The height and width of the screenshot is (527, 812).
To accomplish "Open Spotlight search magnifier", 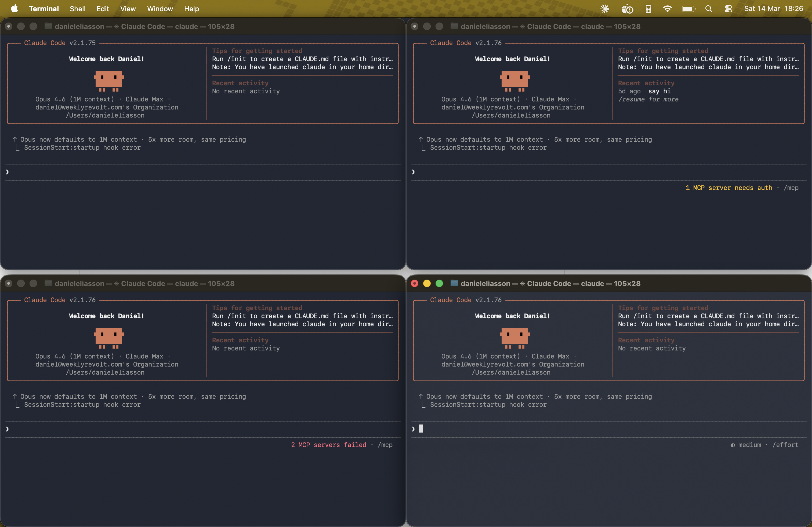I will 709,9.
